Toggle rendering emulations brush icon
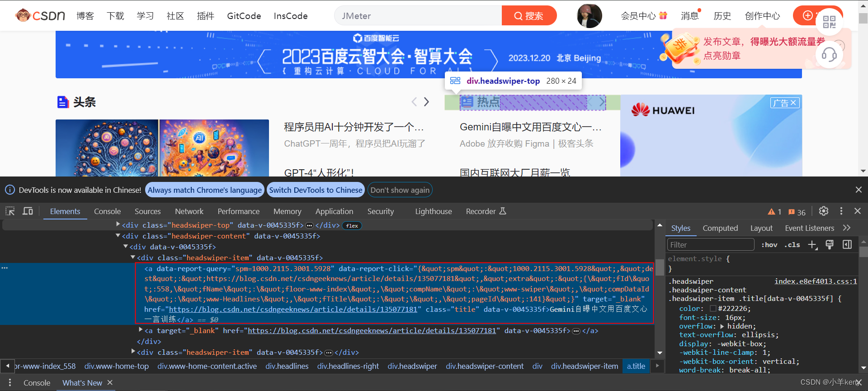The width and height of the screenshot is (868, 391). pos(830,245)
